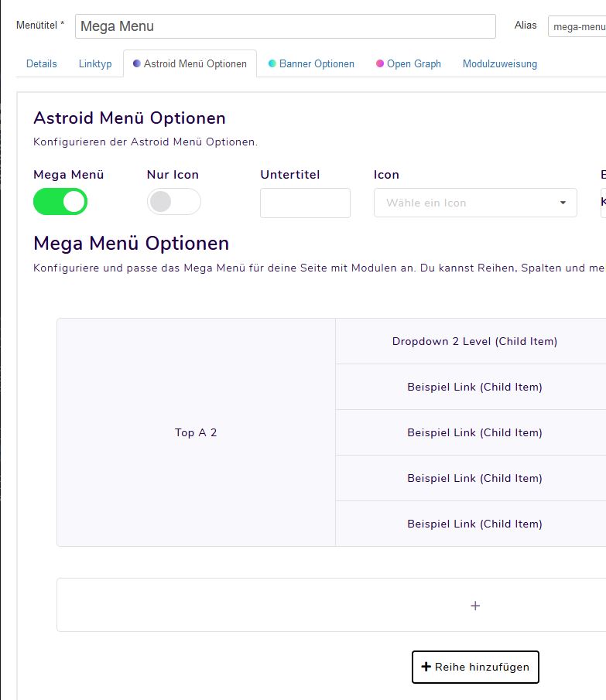This screenshot has height=700, width=606.
Task: Click the Menütitel field containing Mega Menu
Action: point(284,26)
